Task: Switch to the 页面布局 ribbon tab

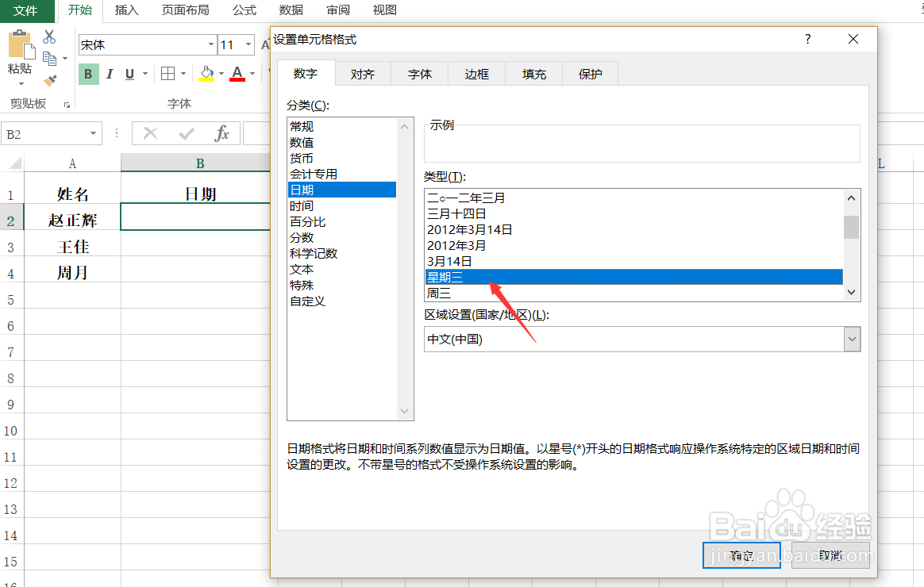Action: point(185,10)
